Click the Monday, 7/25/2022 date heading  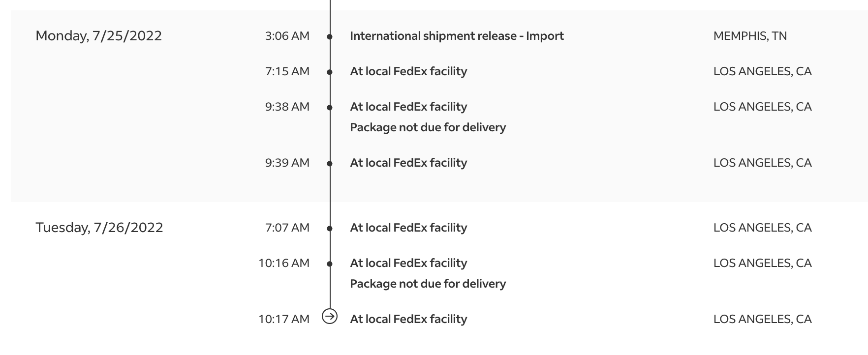(99, 36)
